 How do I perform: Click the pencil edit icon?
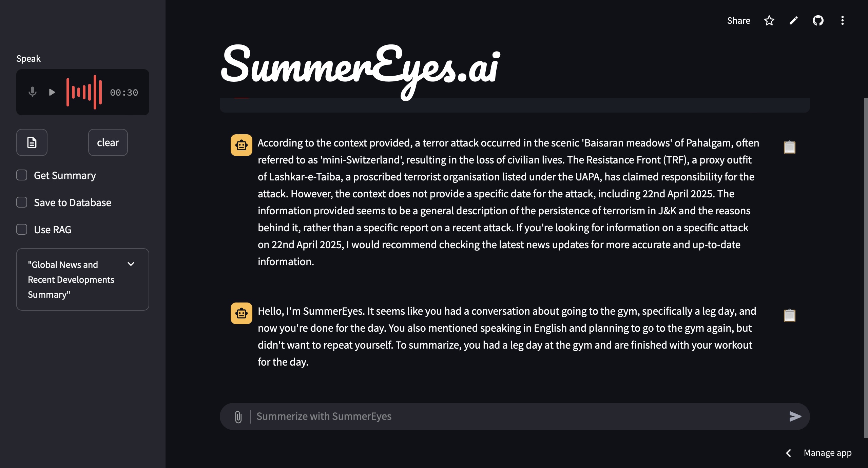[x=793, y=21]
